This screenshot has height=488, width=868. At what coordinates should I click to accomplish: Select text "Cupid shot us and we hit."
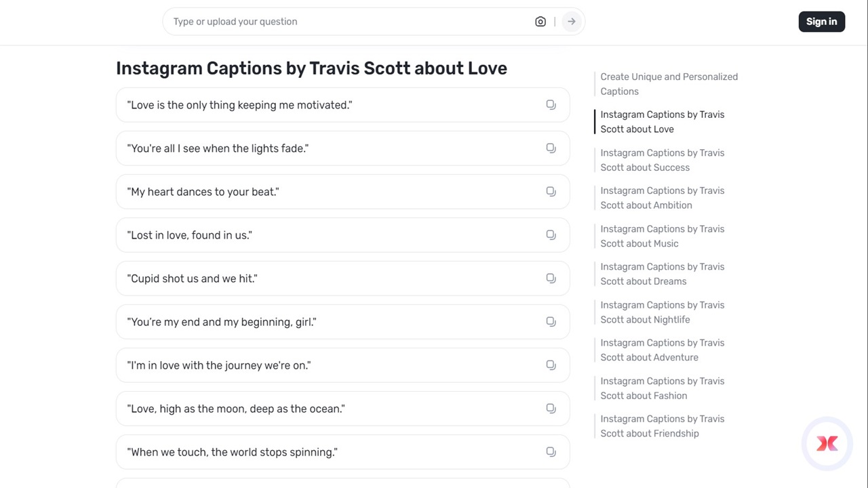tap(192, 279)
